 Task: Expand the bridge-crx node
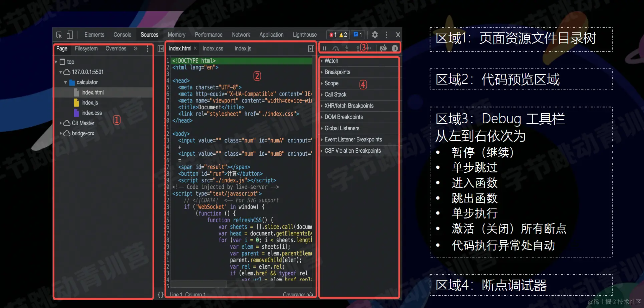(x=61, y=133)
